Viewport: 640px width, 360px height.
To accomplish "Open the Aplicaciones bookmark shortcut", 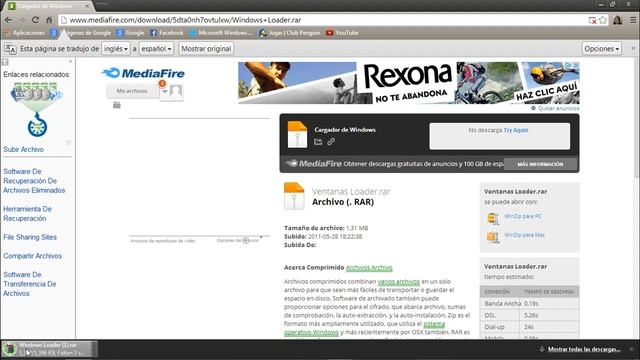I will 24,33.
